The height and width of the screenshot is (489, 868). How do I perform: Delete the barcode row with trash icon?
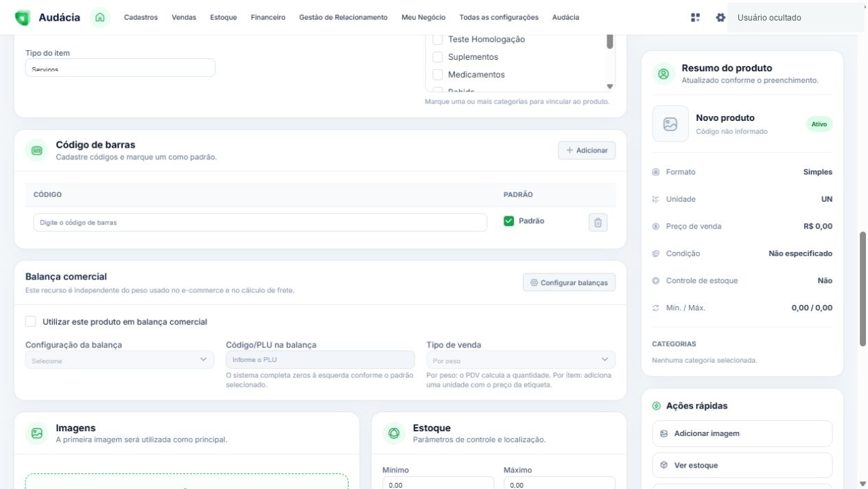tap(598, 223)
